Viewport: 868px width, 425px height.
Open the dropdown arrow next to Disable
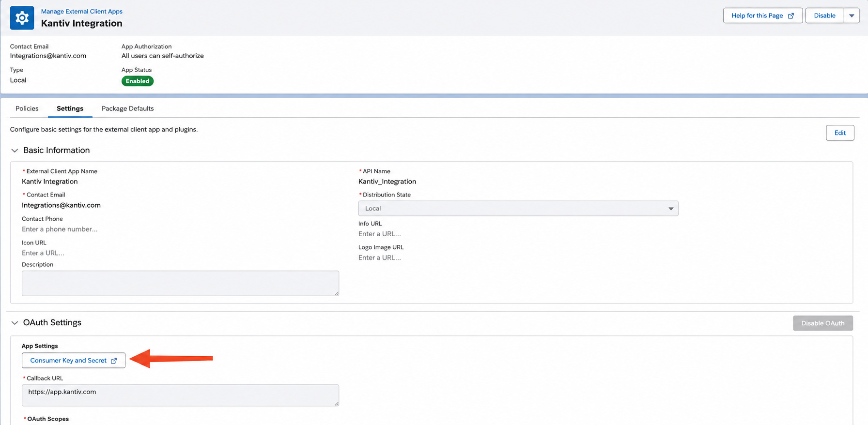pos(852,15)
